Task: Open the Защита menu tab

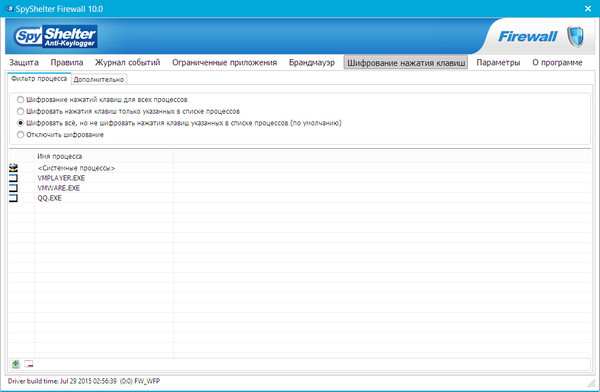Action: pyautogui.click(x=24, y=62)
